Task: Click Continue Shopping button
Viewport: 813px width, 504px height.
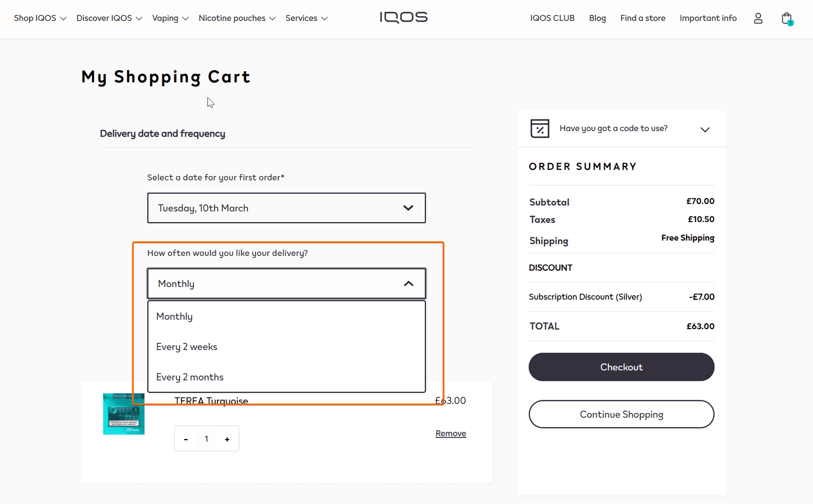Action: coord(621,414)
